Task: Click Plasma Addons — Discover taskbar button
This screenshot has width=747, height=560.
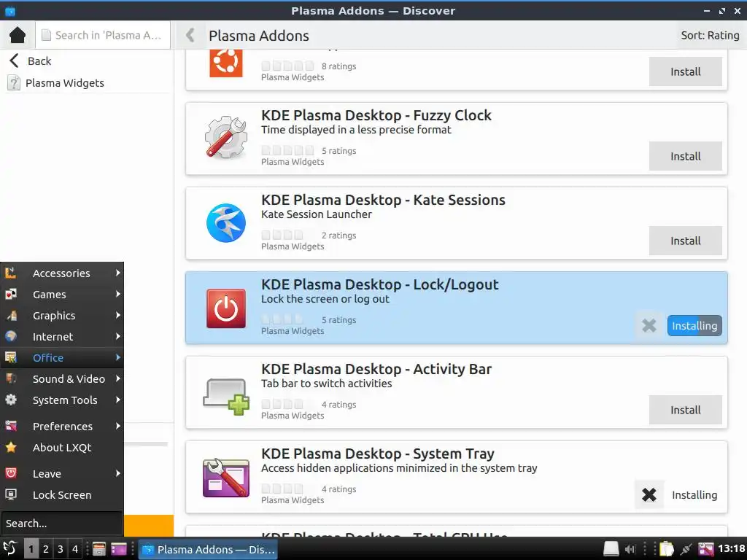Action: [209, 549]
